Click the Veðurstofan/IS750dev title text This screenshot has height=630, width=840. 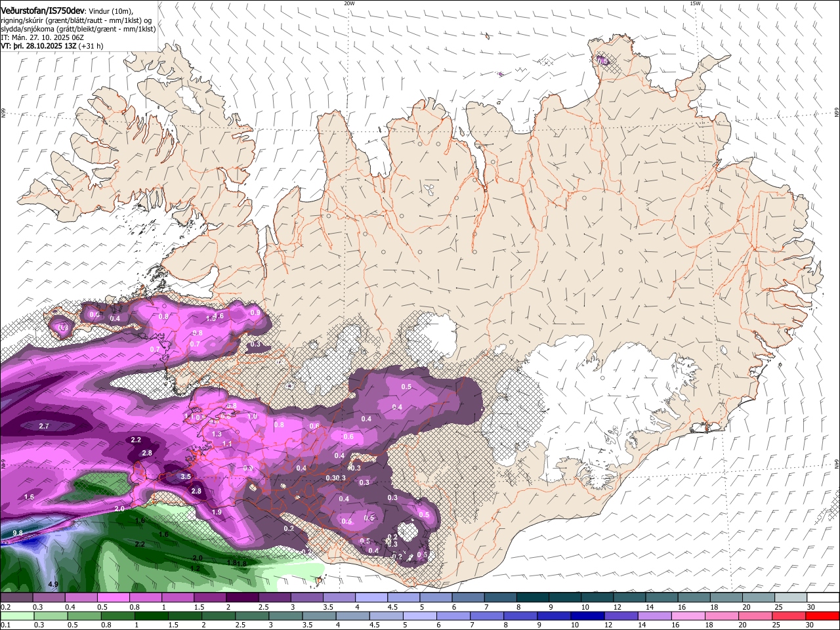tap(43, 11)
